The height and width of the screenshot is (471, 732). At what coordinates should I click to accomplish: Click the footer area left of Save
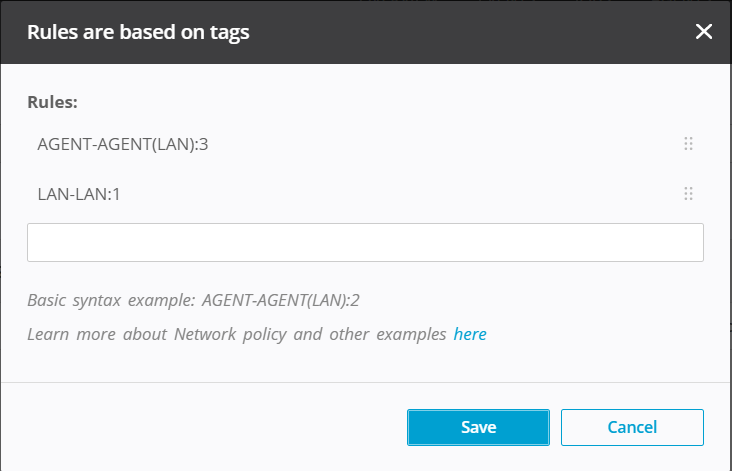pyautogui.click(x=200, y=427)
